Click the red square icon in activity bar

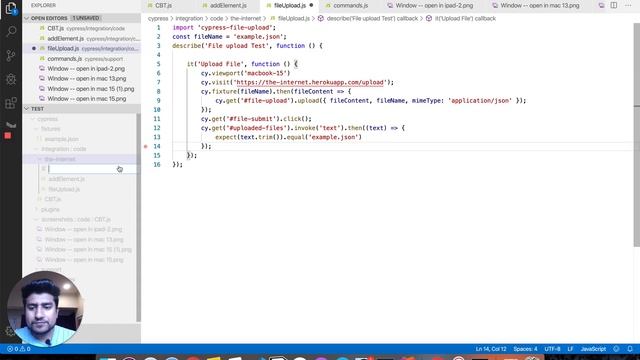[x=8, y=136]
